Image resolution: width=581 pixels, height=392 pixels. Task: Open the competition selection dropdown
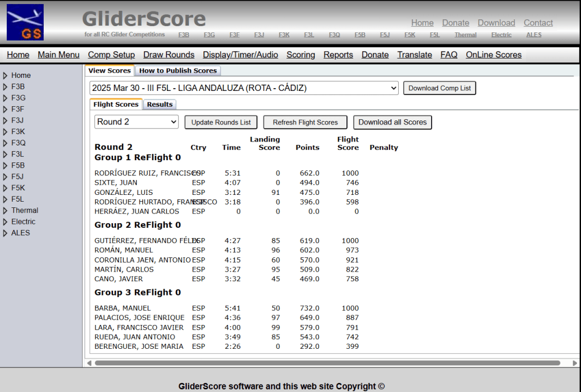coord(244,88)
